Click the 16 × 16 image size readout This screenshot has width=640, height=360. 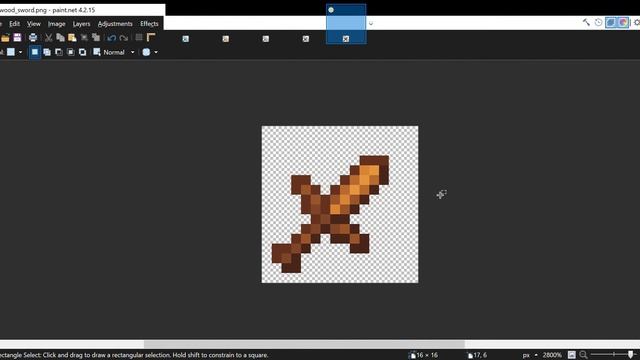tap(423, 355)
